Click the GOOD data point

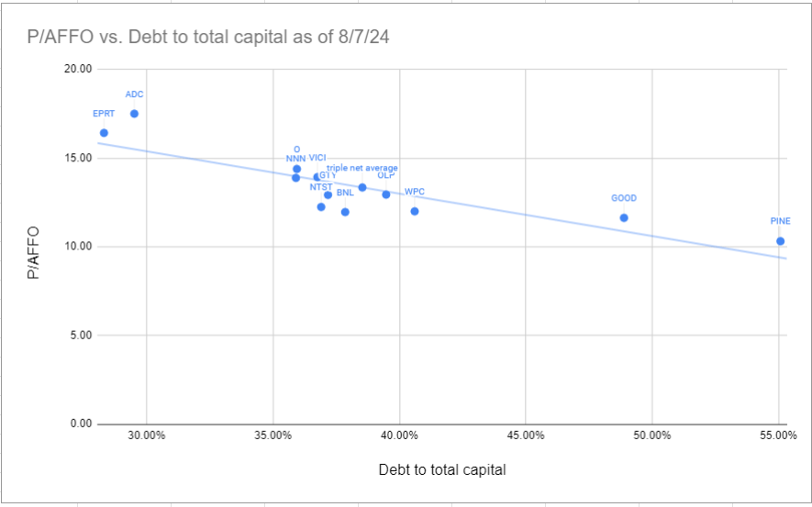pos(624,217)
